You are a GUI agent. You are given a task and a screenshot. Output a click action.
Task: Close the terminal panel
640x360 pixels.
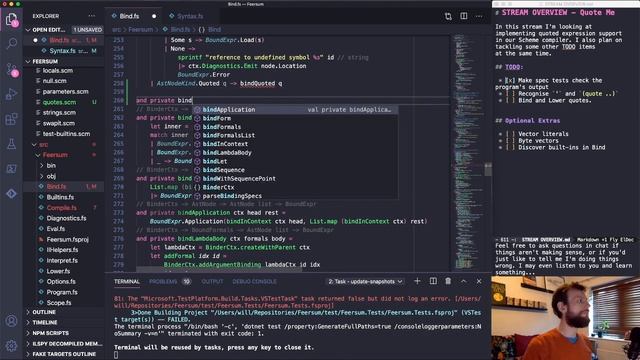click(479, 281)
